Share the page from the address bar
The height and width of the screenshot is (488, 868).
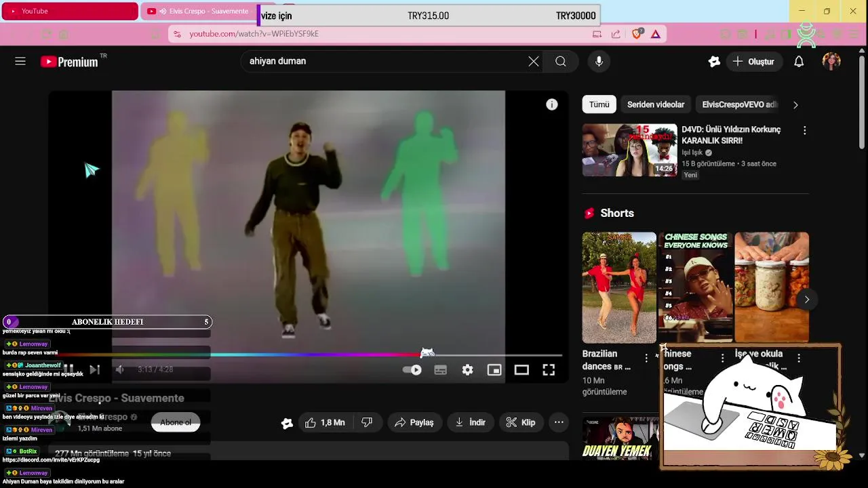[616, 34]
